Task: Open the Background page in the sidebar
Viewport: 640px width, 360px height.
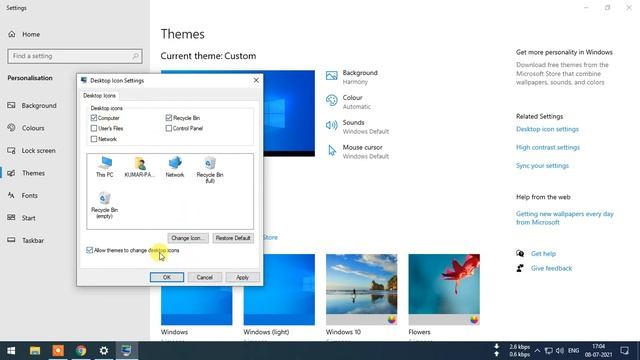Action: tap(39, 106)
